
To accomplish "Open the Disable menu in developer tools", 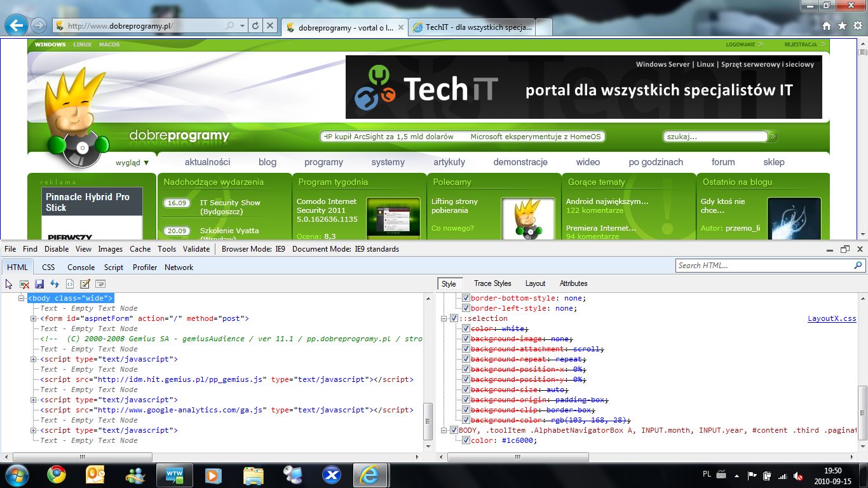I will [x=57, y=249].
